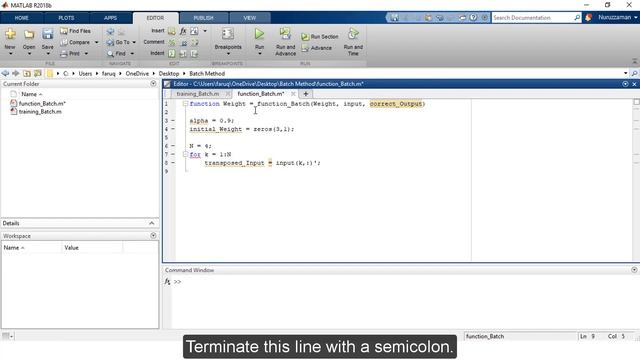Screen dimensions: 640x360
Task: Open Current Folder panel actions menu
Action: tap(153, 84)
